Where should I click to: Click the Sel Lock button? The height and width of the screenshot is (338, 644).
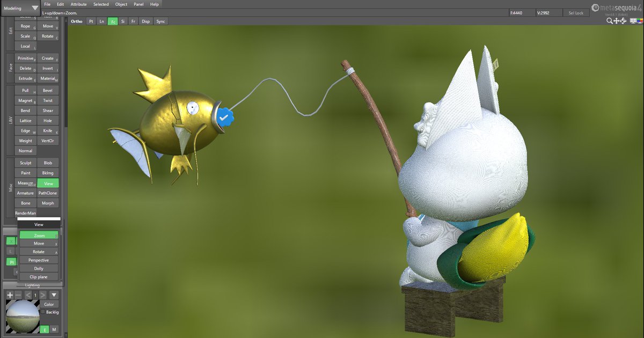pyautogui.click(x=576, y=12)
